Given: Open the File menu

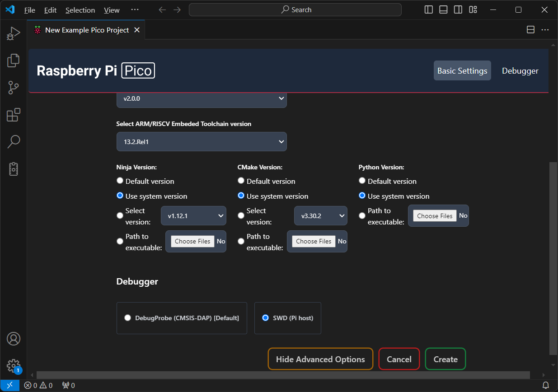Looking at the screenshot, I should [x=29, y=10].
